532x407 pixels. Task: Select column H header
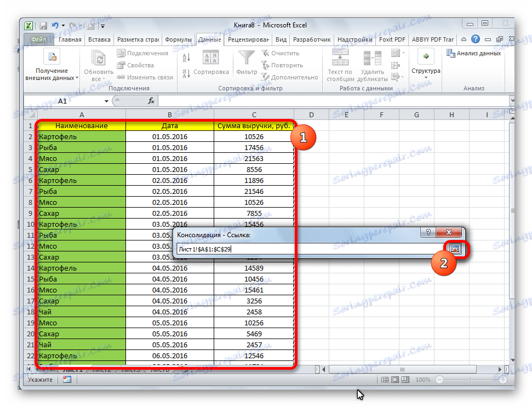451,114
